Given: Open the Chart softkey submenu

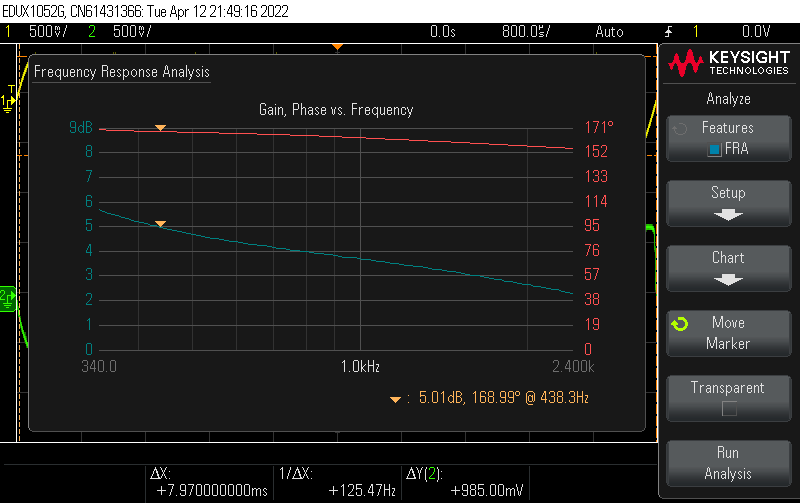Looking at the screenshot, I should tap(728, 267).
